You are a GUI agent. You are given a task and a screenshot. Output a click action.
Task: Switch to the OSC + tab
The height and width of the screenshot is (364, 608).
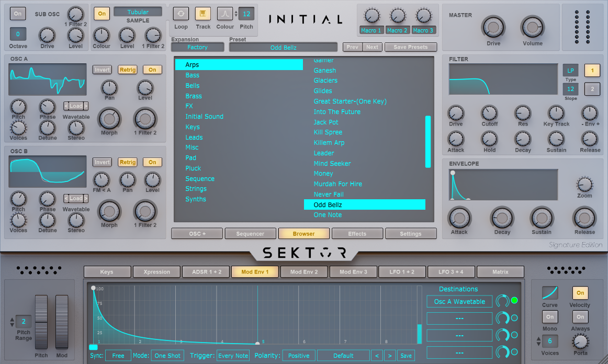coord(197,234)
